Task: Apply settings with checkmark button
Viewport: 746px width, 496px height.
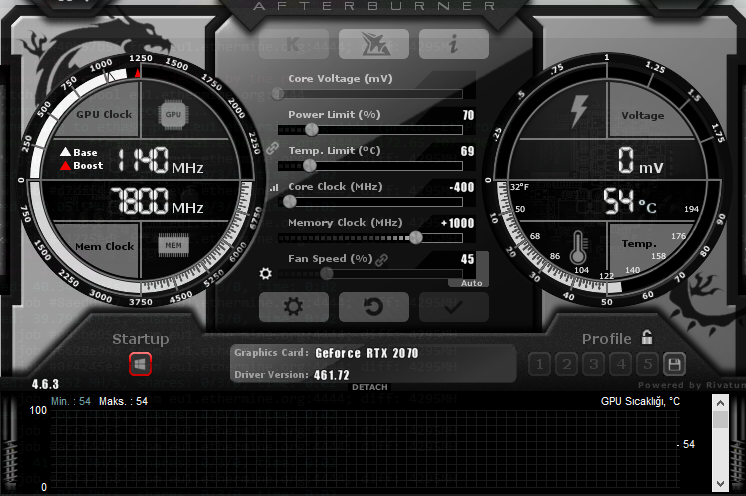Action: pos(454,307)
